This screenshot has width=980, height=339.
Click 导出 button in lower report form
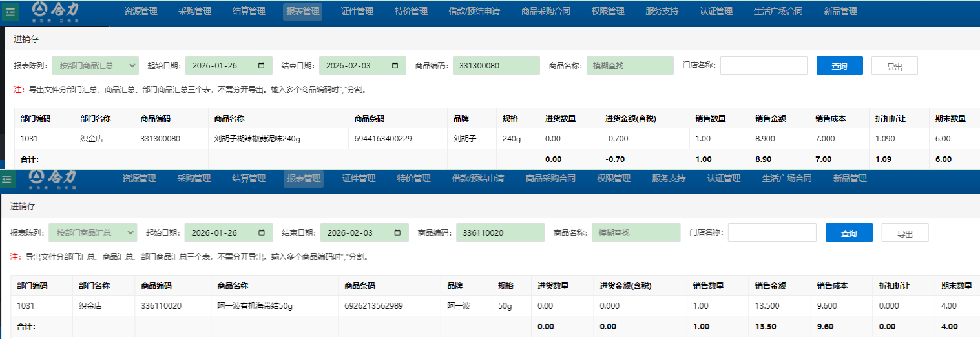[904, 233]
